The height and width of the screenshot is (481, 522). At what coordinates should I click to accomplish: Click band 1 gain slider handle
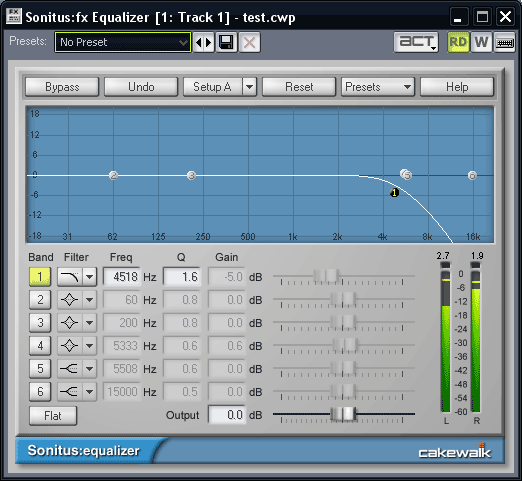[x=327, y=276]
